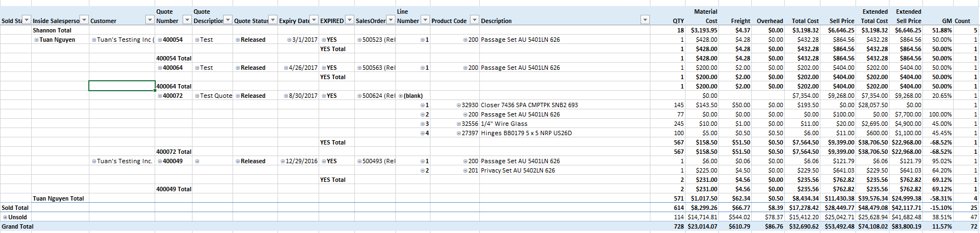Open the Inside Salesperson filter dropdown
The height and width of the screenshot is (233, 980).
pyautogui.click(x=84, y=20)
